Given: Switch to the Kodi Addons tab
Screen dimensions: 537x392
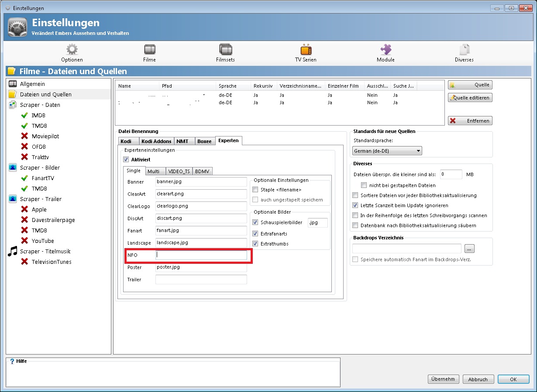Looking at the screenshot, I should pos(156,141).
